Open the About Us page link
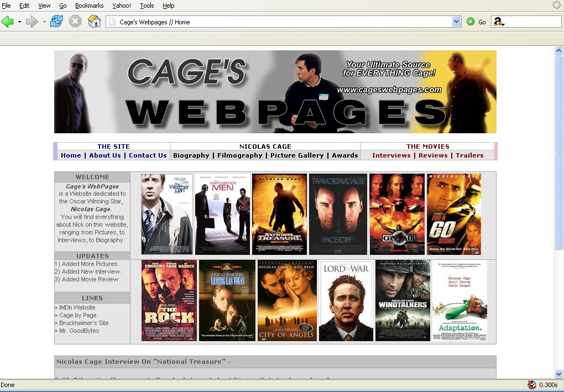564x392 pixels. click(x=105, y=155)
